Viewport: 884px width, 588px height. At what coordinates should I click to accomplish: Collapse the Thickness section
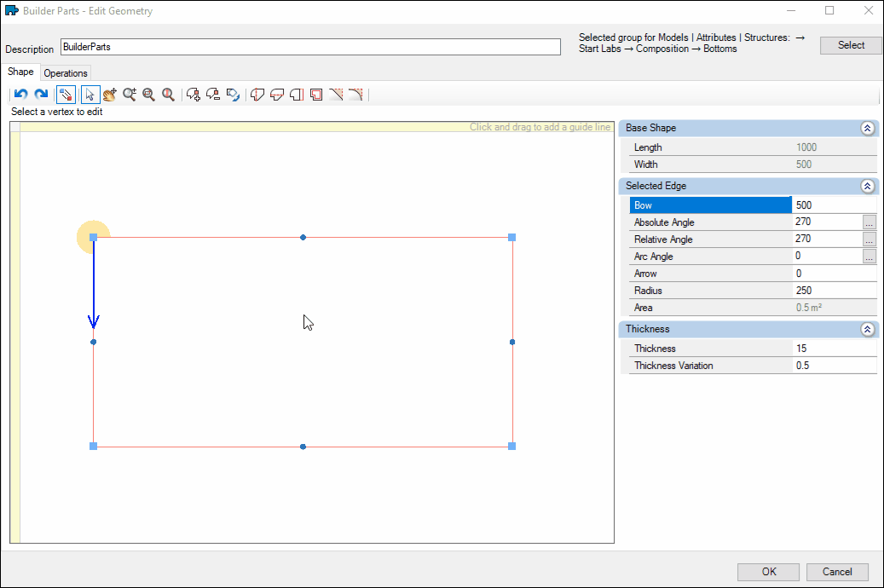[x=867, y=329]
